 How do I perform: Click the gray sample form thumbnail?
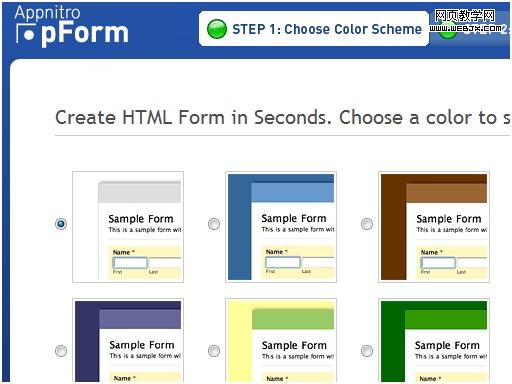[x=128, y=227]
